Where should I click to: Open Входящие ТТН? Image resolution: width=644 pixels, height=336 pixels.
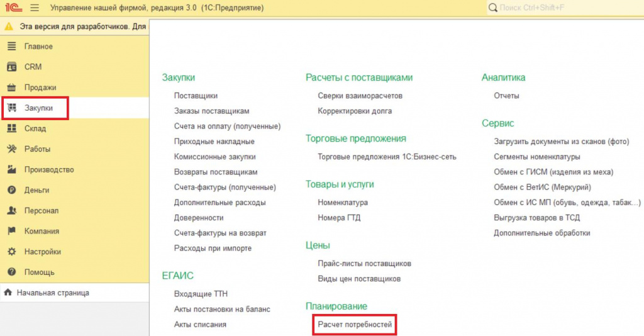[x=201, y=294]
